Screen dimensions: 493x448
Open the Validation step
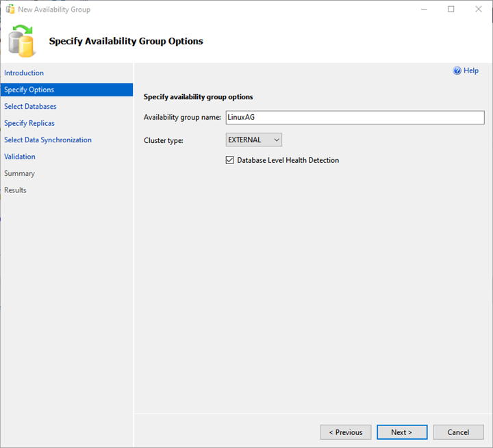click(x=19, y=157)
